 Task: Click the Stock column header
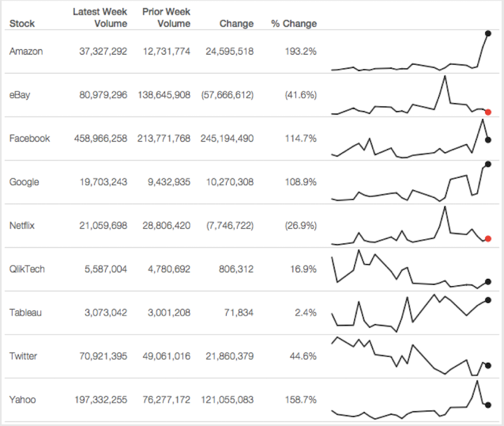click(22, 23)
